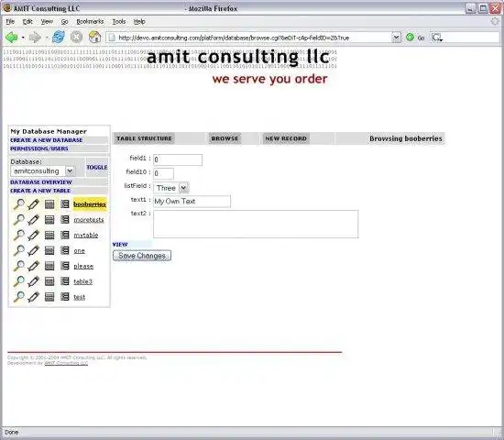Click magnifier icon for mytable row
The image size is (504, 440).
[18, 235]
